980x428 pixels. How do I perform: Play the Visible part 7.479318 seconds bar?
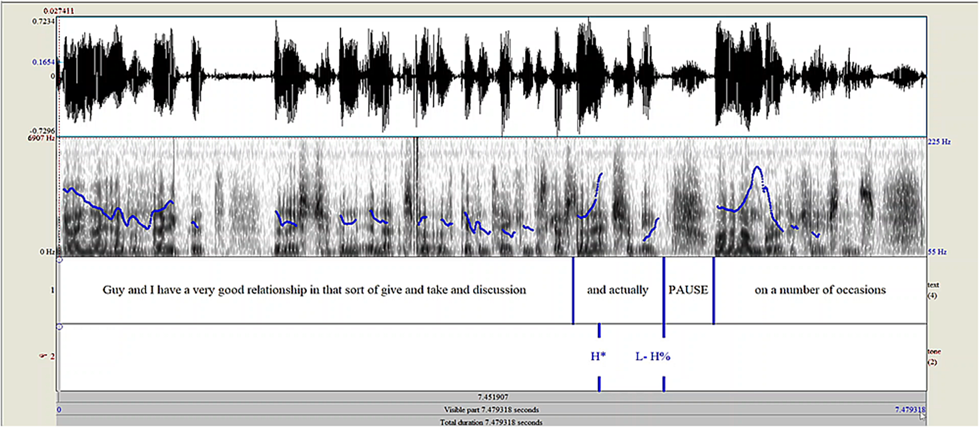[x=490, y=409]
